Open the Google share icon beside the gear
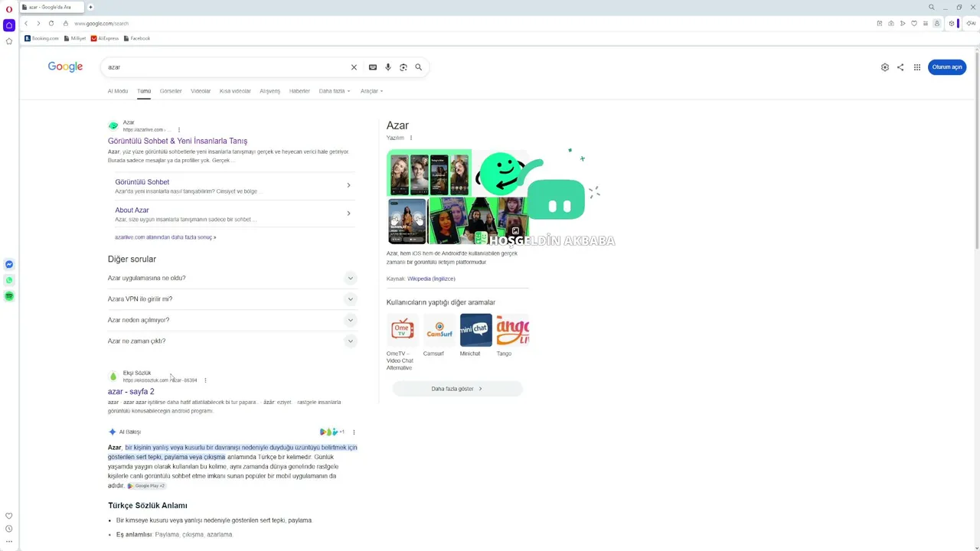The width and height of the screenshot is (980, 551). (x=900, y=67)
